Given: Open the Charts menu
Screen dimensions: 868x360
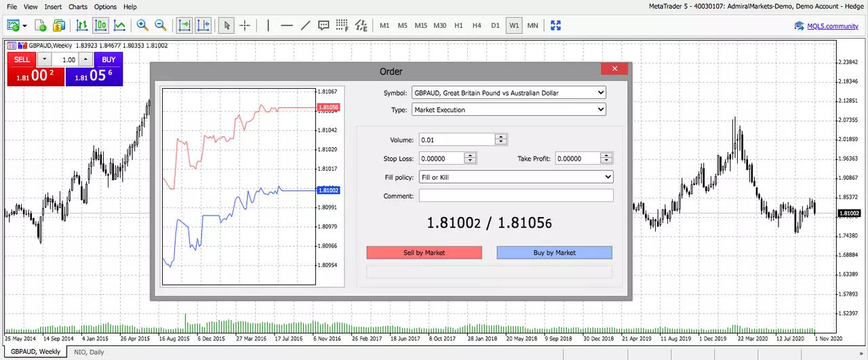Looking at the screenshot, I should tap(78, 7).
